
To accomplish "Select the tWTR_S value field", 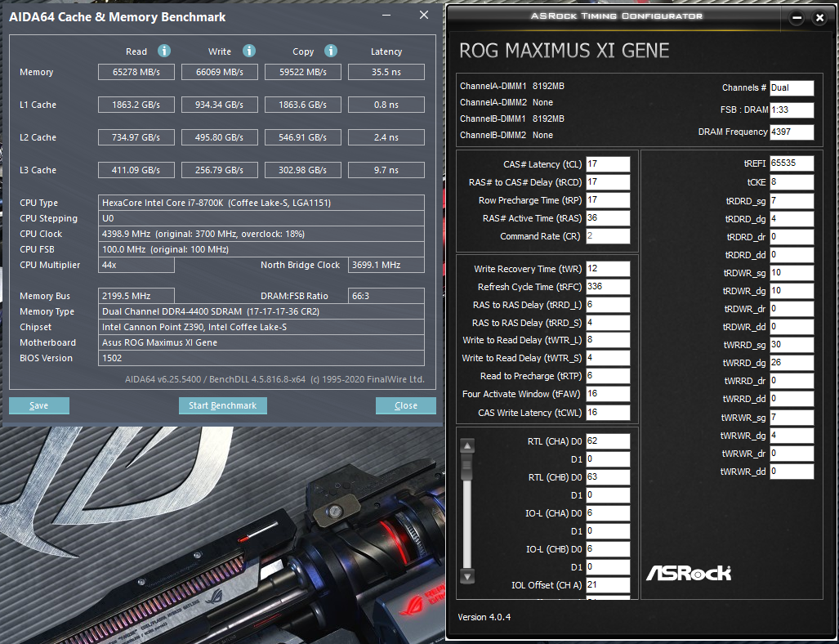I will pyautogui.click(x=608, y=358).
